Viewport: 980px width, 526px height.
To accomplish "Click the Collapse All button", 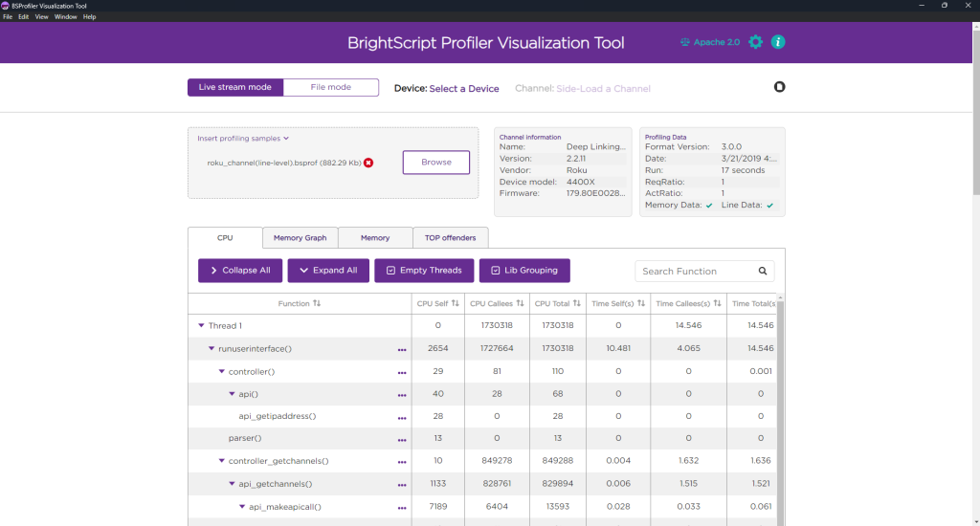I will [240, 271].
